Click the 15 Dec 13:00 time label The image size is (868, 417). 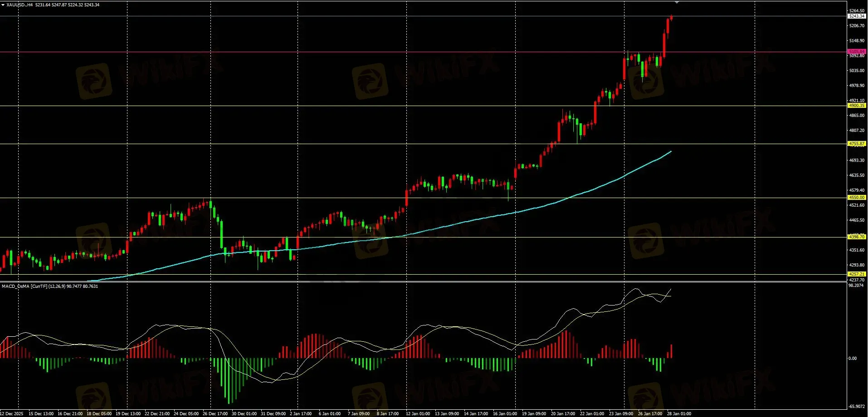coord(41,414)
